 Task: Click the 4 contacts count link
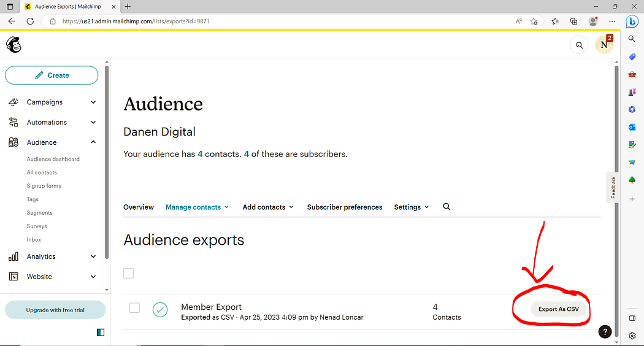(x=200, y=154)
